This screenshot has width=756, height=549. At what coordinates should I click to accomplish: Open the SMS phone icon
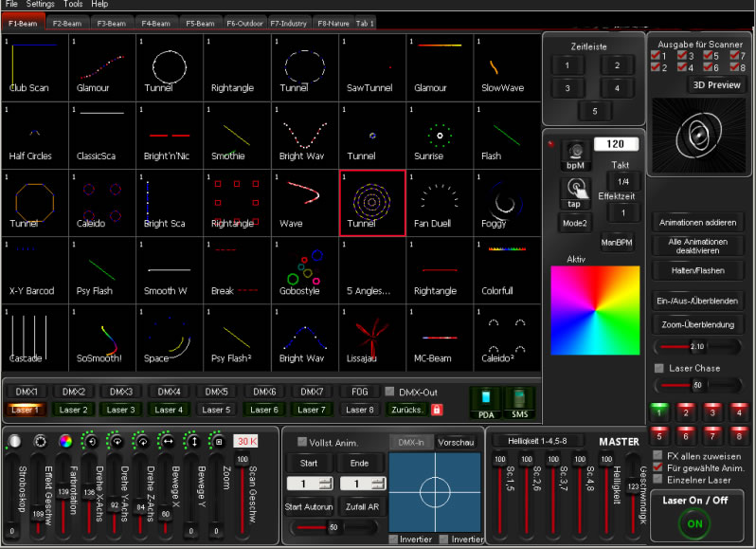[519, 402]
